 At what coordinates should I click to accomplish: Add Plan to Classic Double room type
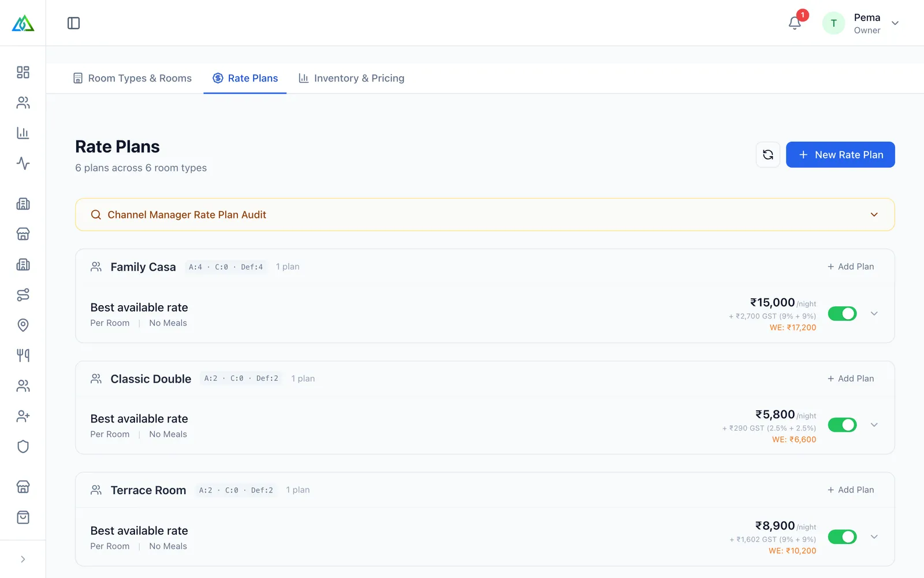coord(851,379)
